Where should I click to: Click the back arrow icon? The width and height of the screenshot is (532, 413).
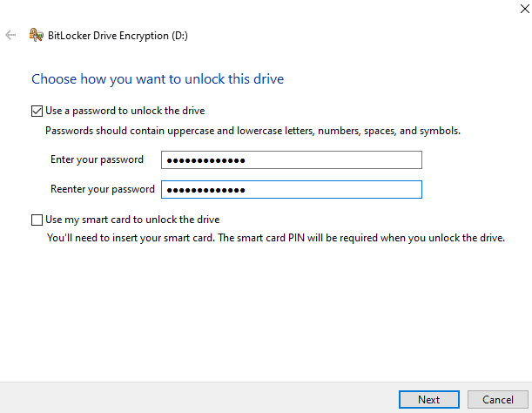(x=10, y=35)
